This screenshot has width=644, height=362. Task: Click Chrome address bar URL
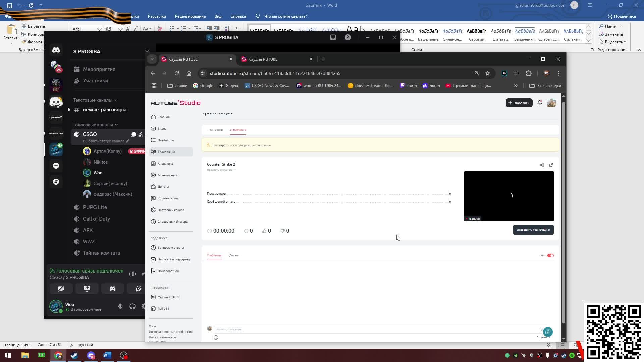(275, 73)
